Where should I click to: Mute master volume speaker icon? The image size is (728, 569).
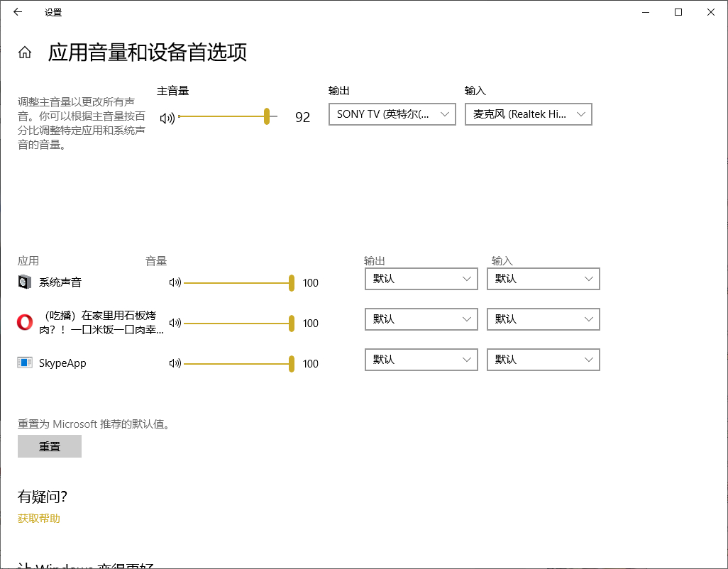tap(167, 118)
